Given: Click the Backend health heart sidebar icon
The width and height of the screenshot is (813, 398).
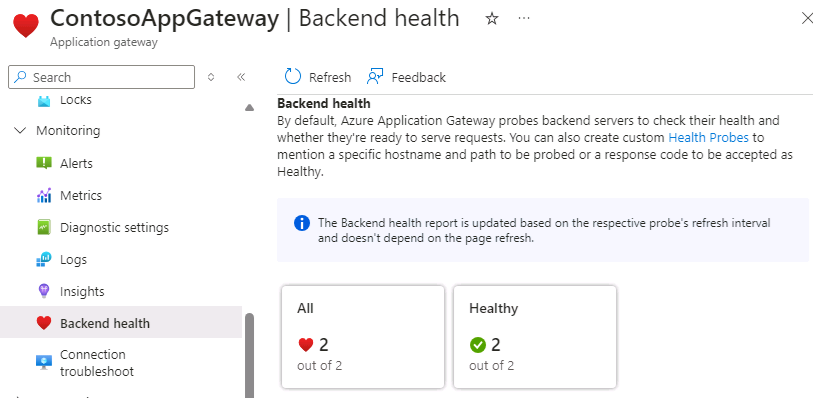Looking at the screenshot, I should [44, 323].
